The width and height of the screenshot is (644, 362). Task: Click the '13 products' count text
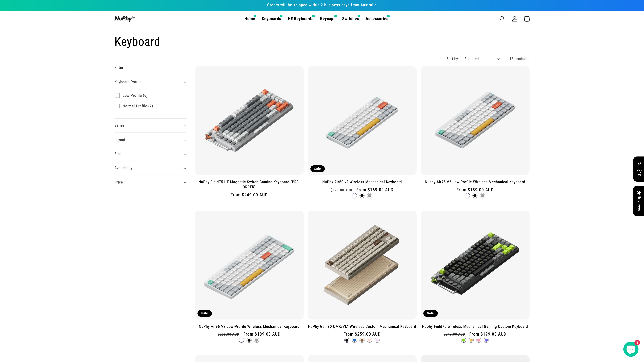point(519,59)
